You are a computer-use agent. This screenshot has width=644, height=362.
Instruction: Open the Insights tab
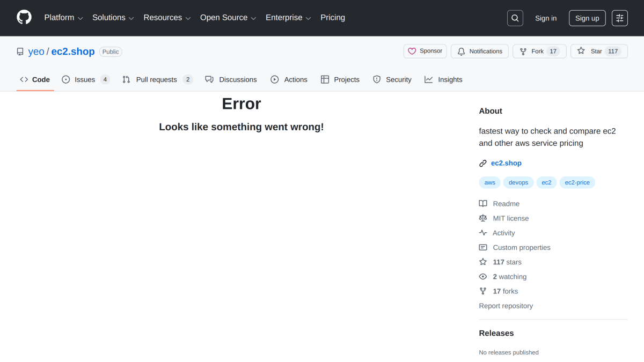click(443, 79)
